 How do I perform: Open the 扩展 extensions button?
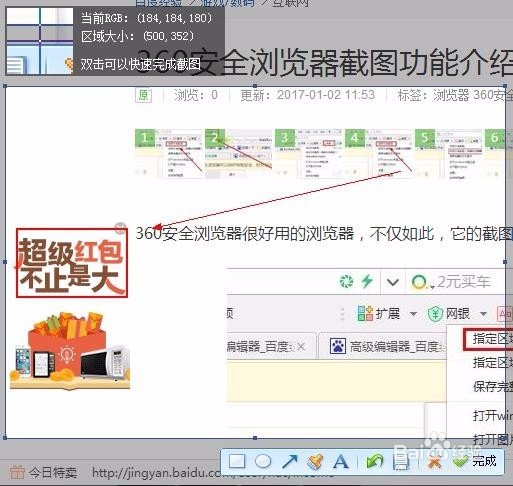point(379,314)
